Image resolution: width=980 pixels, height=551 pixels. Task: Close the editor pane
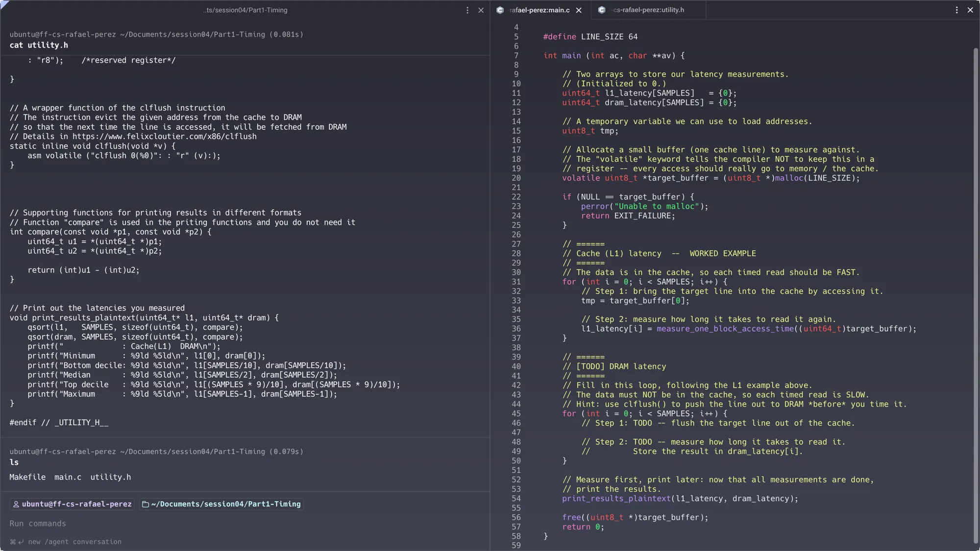pos(970,10)
